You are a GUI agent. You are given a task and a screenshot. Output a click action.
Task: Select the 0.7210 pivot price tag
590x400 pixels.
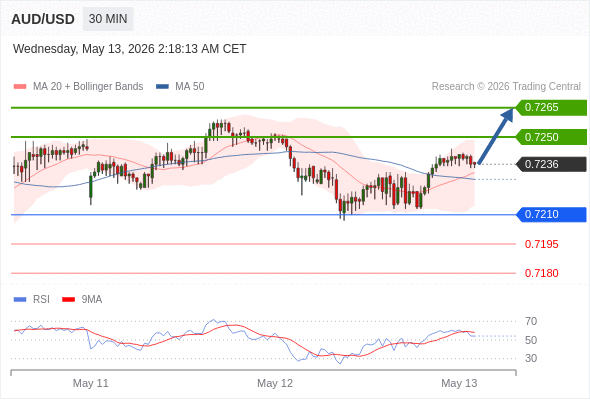coord(551,214)
